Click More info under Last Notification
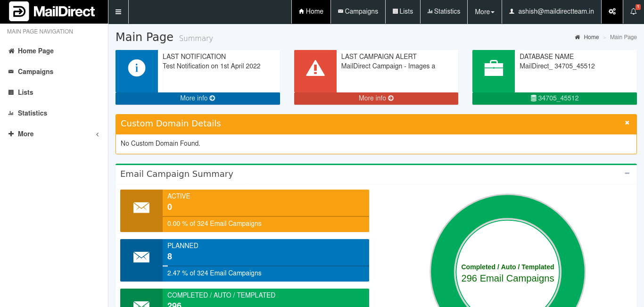The width and height of the screenshot is (644, 307). click(x=198, y=98)
